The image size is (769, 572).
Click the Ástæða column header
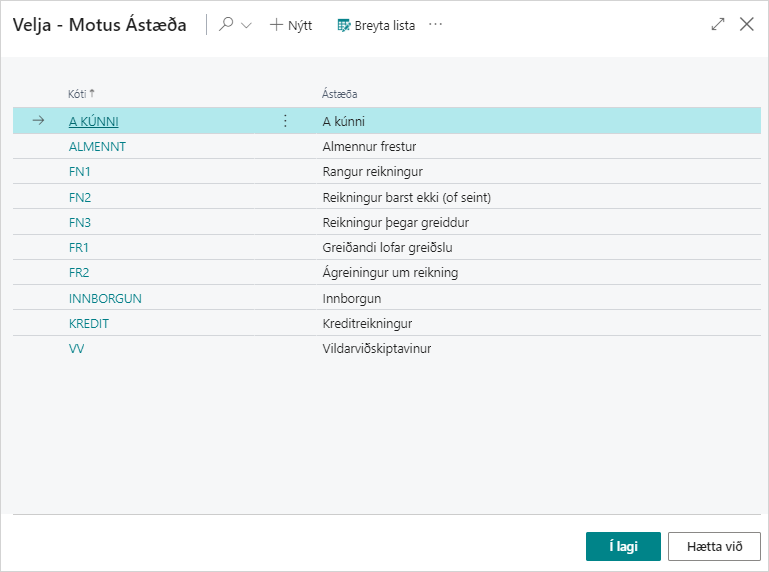pos(339,94)
